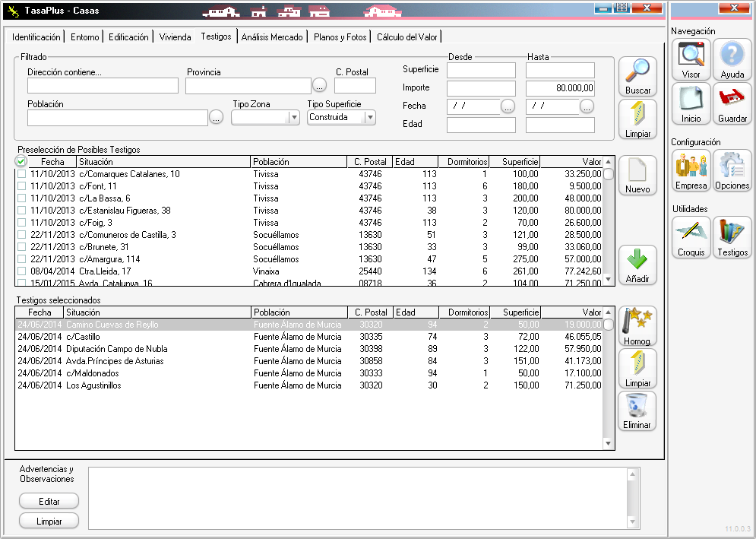
Task: Click Limpiar button under Advertencias y Observaciones
Action: (x=49, y=521)
